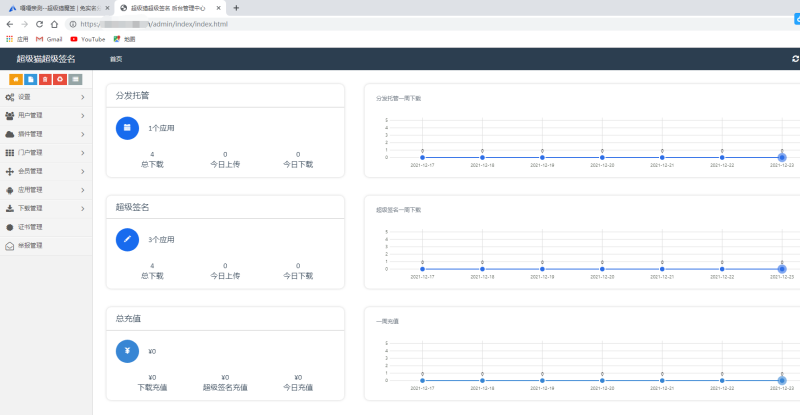Click the 1个应用 text
Screen dimensions: 800x415
(161, 128)
